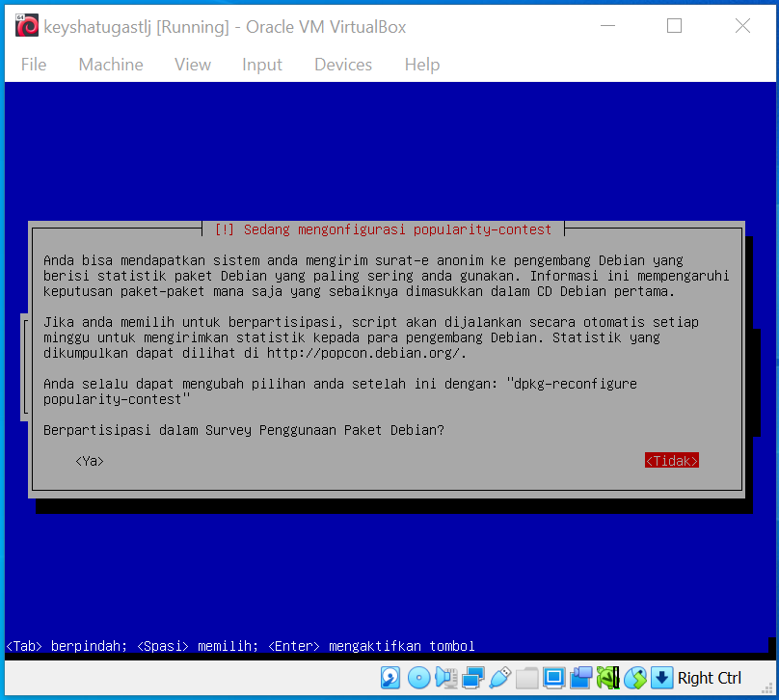Click the network adapters status icon
This screenshot has width=779, height=700.
click(x=473, y=678)
